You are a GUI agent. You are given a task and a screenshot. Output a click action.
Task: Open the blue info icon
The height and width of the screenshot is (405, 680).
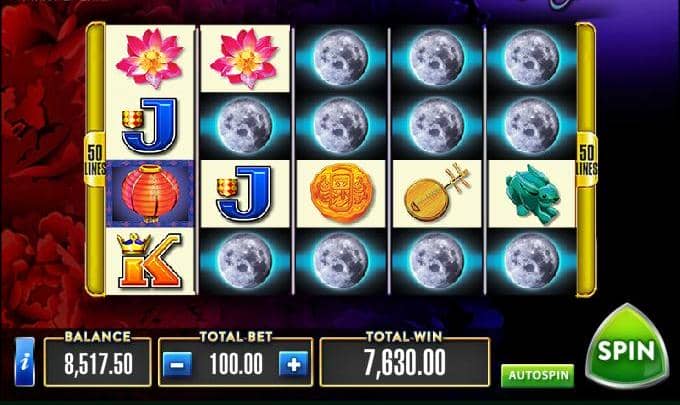click(25, 362)
